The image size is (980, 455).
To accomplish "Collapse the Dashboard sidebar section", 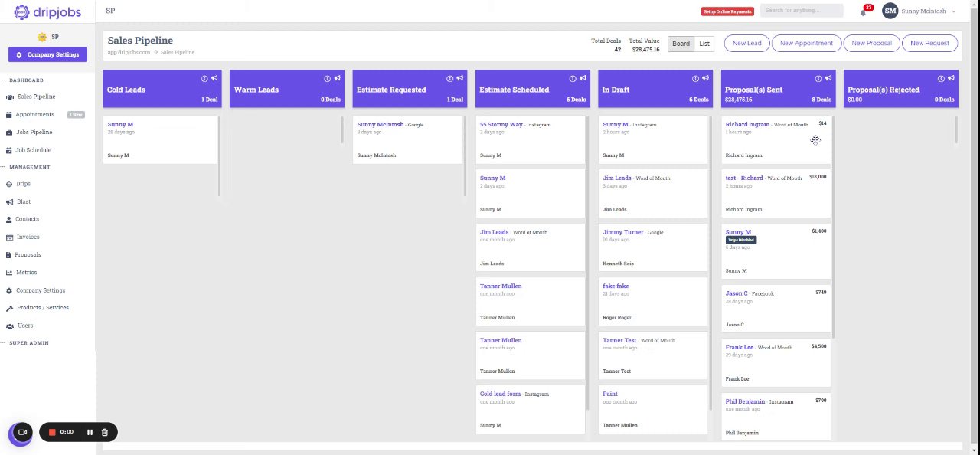I will 26,80.
